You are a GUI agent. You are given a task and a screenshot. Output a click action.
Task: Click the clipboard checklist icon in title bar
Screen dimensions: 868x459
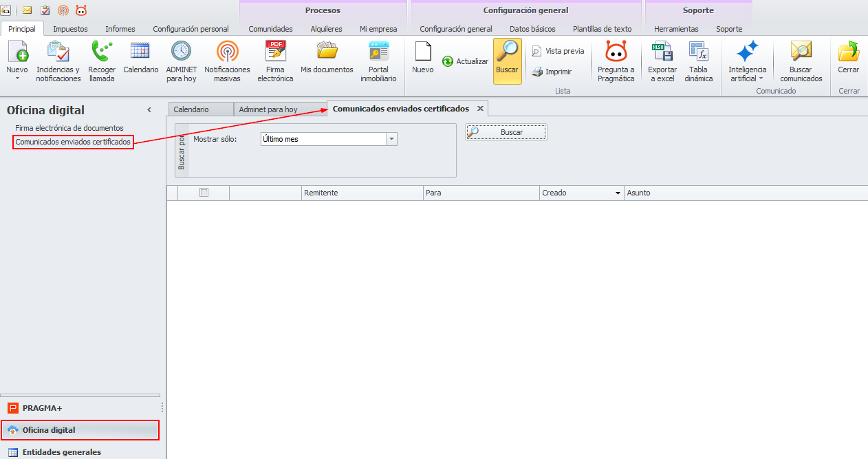(45, 10)
